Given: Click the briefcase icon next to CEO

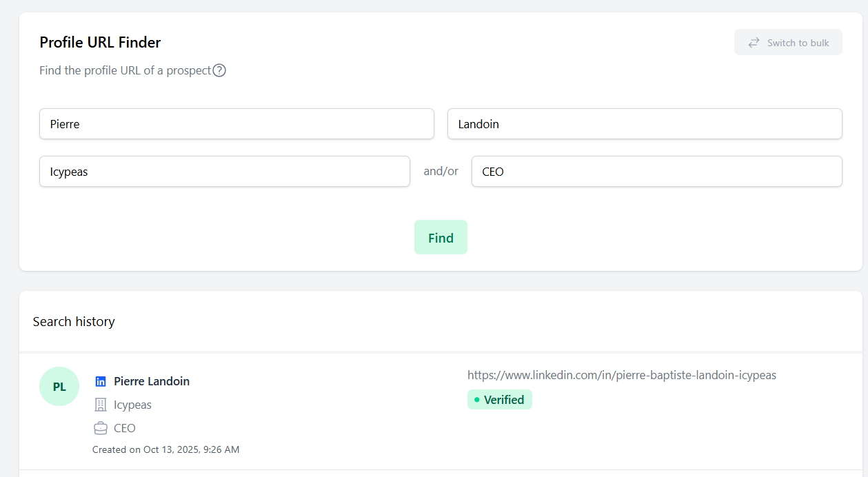Looking at the screenshot, I should coord(101,428).
